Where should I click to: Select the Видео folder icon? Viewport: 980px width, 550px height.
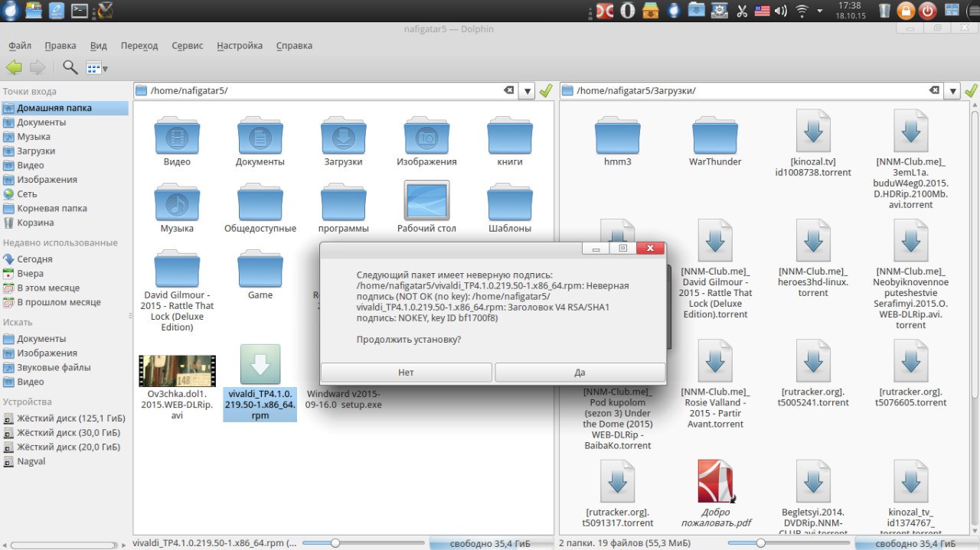(x=177, y=136)
